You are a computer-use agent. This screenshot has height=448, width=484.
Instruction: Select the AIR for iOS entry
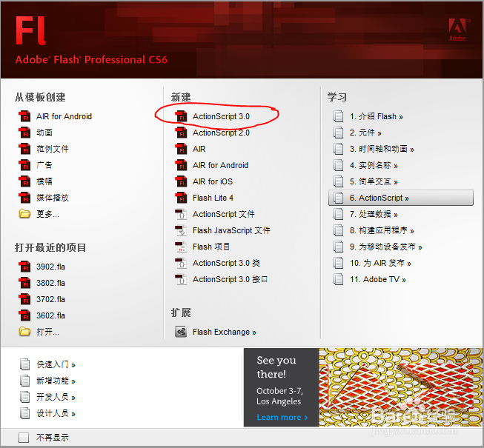point(213,181)
